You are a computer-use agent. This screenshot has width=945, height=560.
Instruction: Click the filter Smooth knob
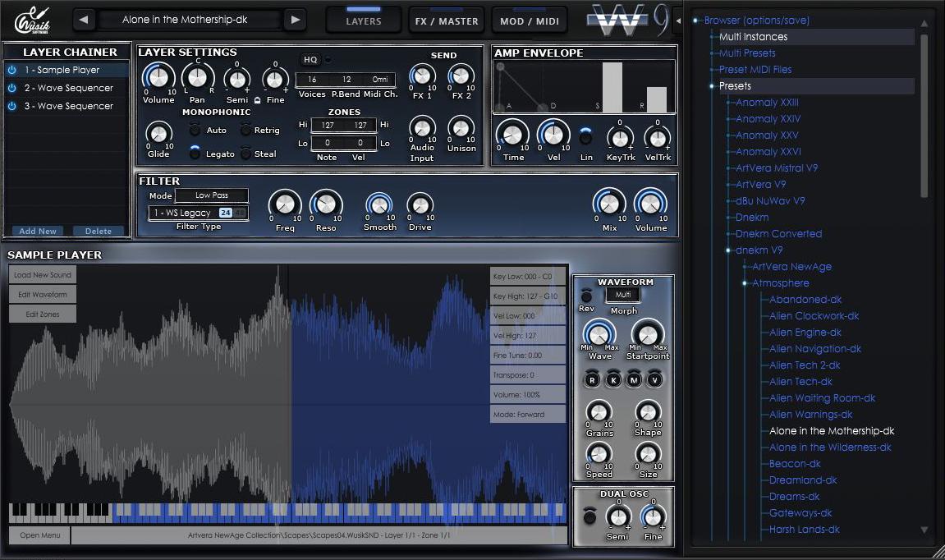[379, 206]
